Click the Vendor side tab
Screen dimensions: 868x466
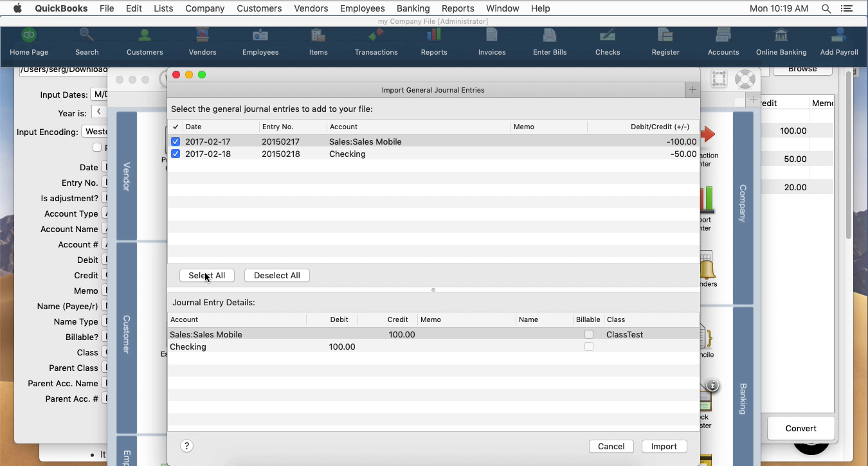click(x=127, y=176)
